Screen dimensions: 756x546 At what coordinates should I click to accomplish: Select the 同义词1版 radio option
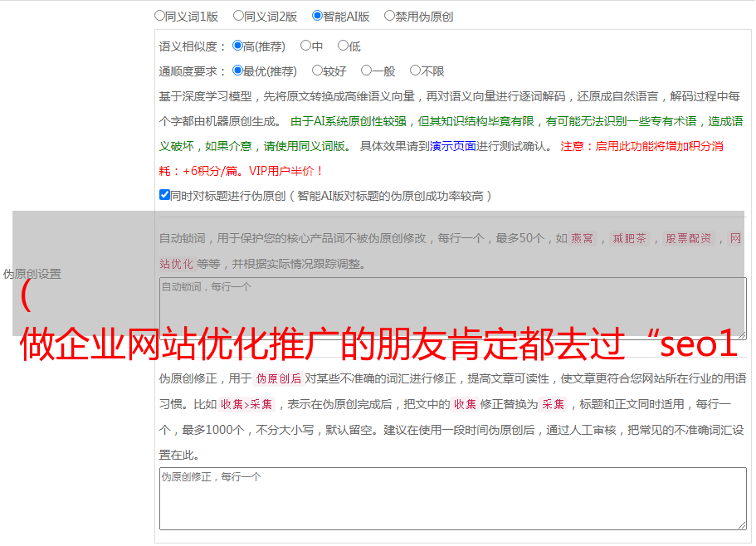159,16
